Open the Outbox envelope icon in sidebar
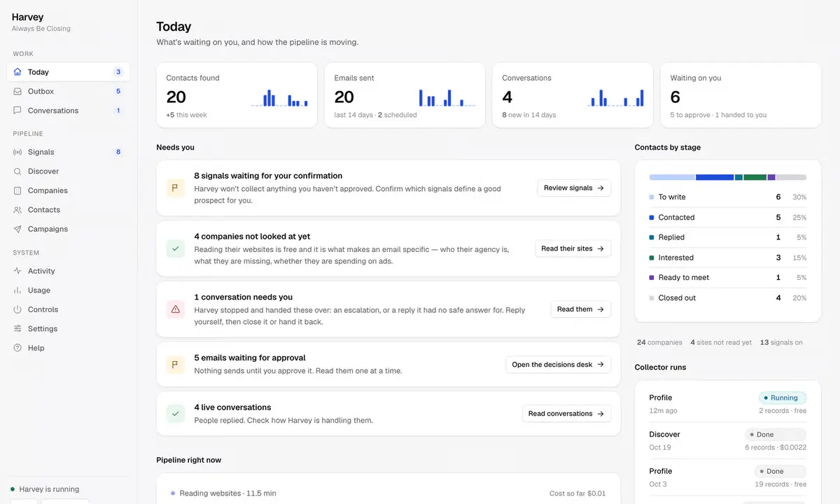The image size is (840, 504). pyautogui.click(x=17, y=91)
